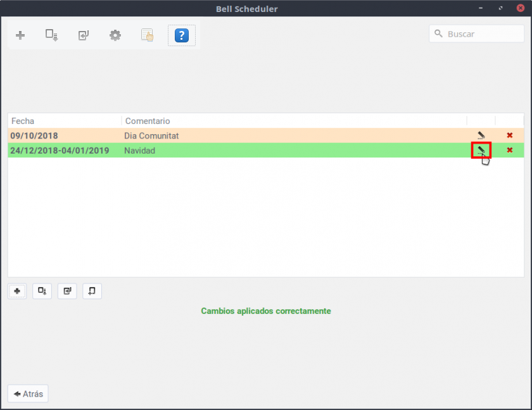Click the plus icon in the top toolbar

(20, 35)
